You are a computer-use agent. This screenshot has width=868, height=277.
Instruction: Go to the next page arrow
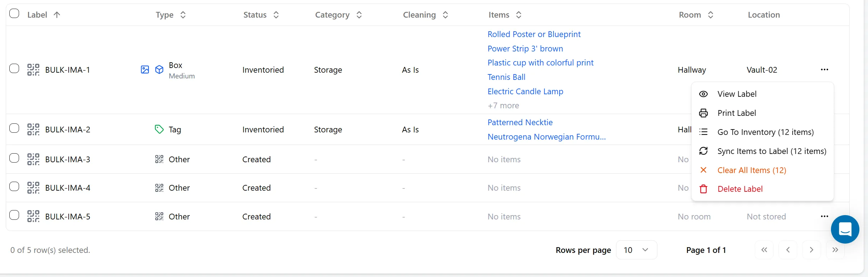point(812,250)
